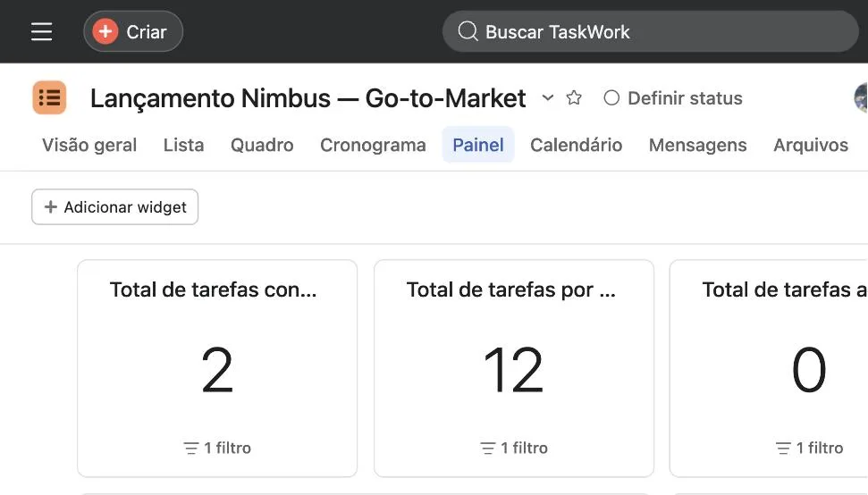Click the number 2 value

coord(217,370)
